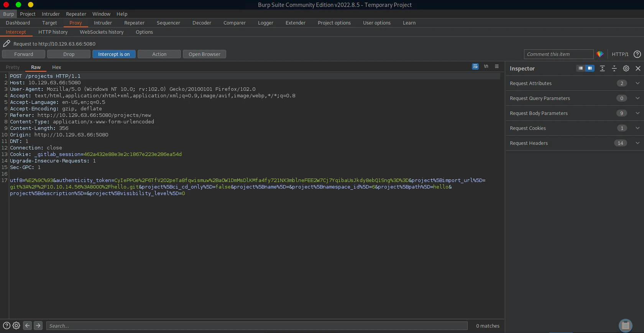Toggle the show non-printable characters \n icon
Image resolution: width=644 pixels, height=333 pixels.
[486, 66]
